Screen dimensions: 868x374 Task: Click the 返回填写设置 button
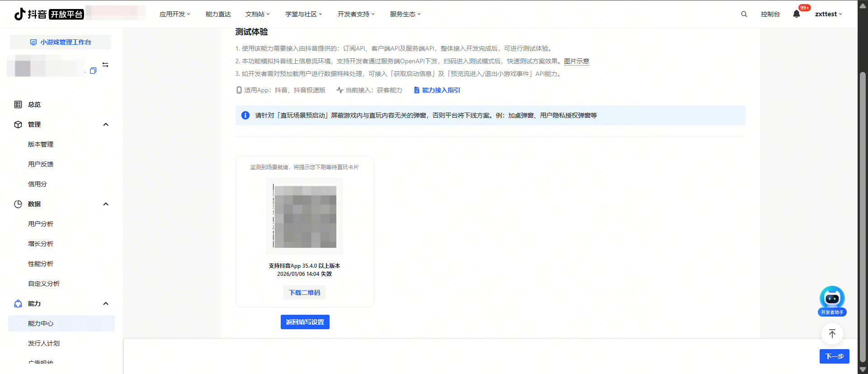pos(305,322)
